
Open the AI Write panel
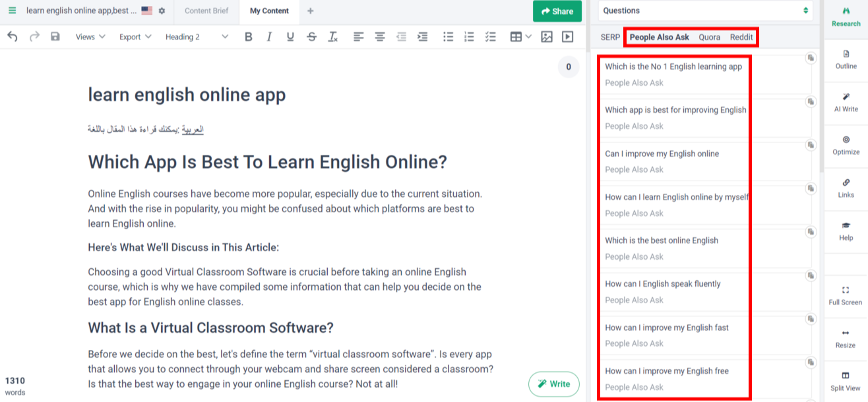845,103
